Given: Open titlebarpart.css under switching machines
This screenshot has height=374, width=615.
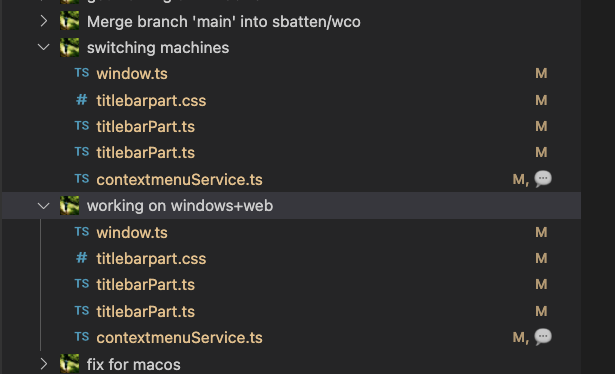Looking at the screenshot, I should click(x=151, y=101).
